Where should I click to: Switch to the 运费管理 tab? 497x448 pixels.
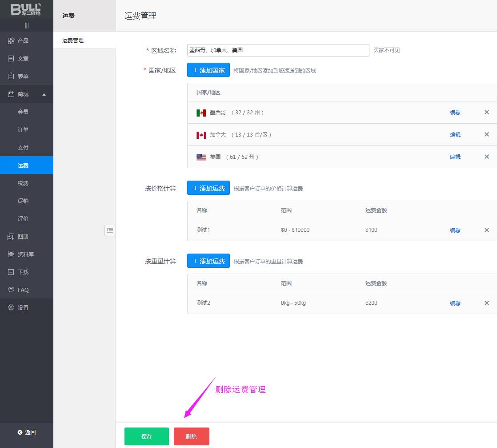73,40
